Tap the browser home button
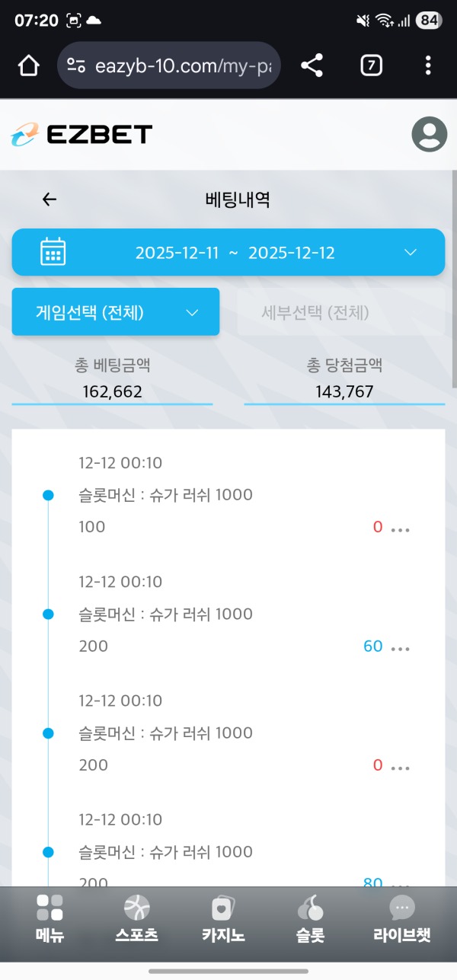Screen dimensions: 457x980 click(x=28, y=65)
